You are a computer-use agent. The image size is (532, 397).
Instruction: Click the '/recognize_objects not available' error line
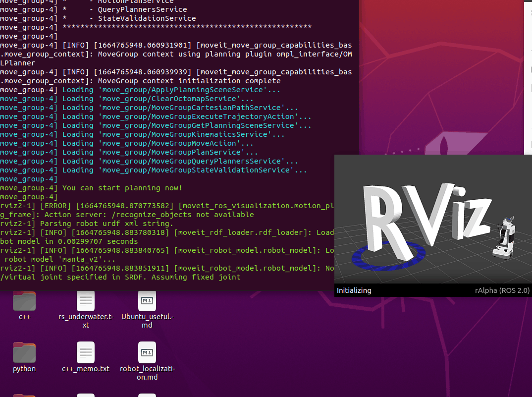point(127,215)
